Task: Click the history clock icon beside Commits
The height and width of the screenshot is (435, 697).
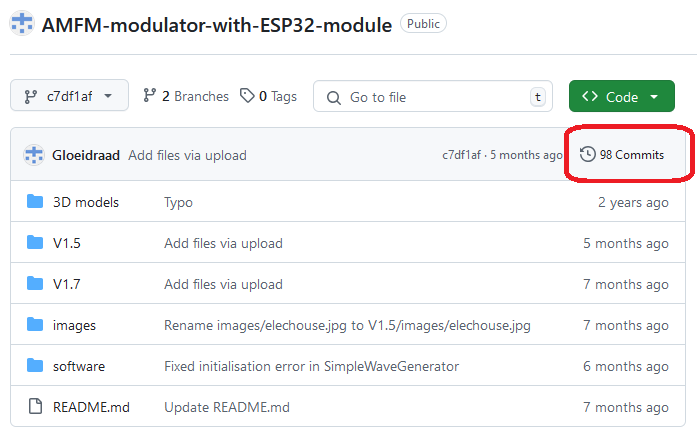Action: 587,154
